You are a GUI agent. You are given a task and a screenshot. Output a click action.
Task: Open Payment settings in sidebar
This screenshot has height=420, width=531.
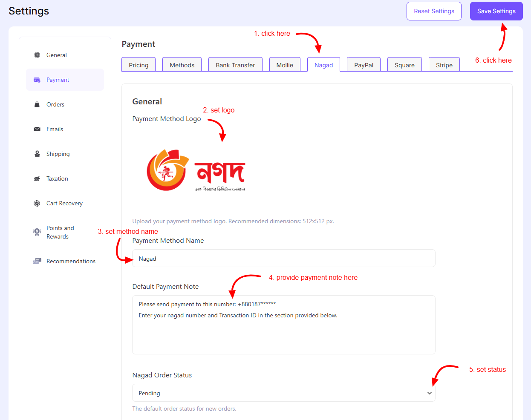click(x=65, y=80)
